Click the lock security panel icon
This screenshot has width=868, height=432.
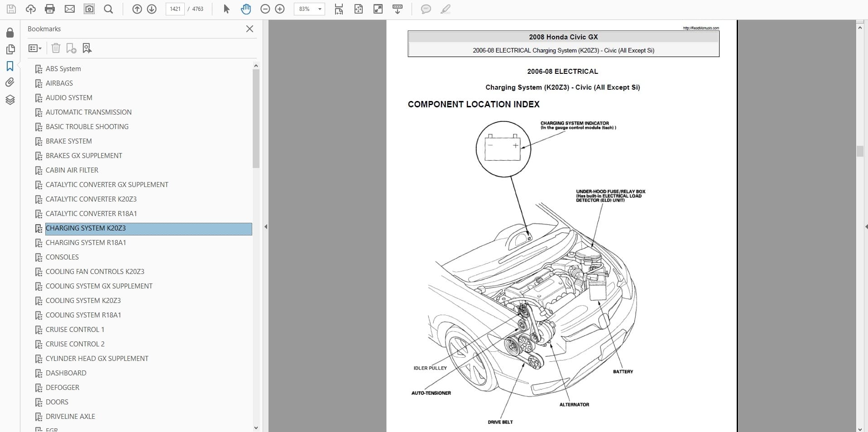(10, 33)
